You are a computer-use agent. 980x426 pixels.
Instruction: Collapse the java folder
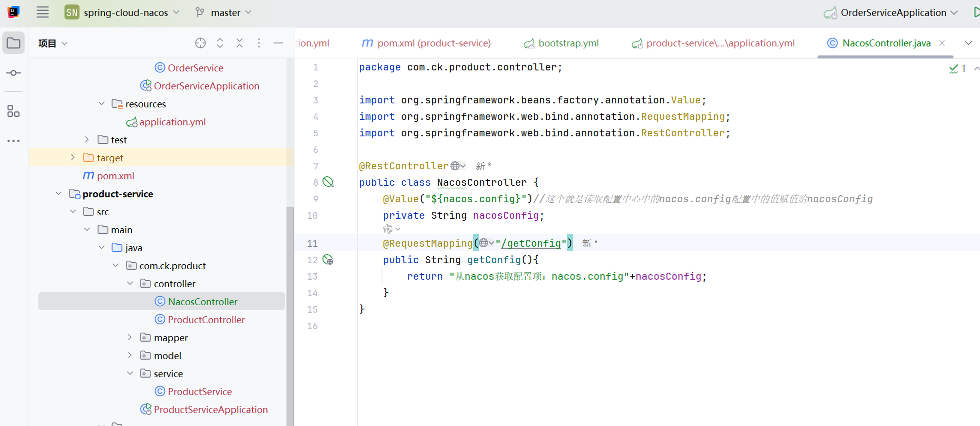pos(101,247)
